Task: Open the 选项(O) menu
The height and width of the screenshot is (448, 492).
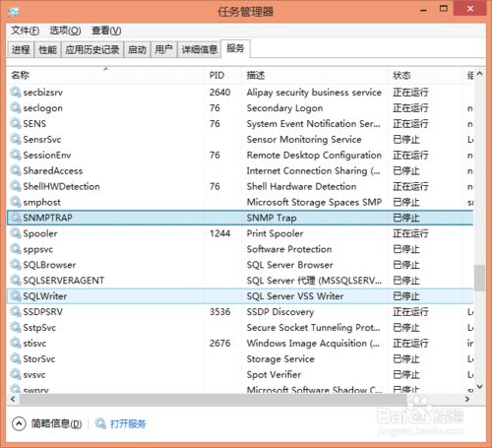Action: tap(65, 31)
